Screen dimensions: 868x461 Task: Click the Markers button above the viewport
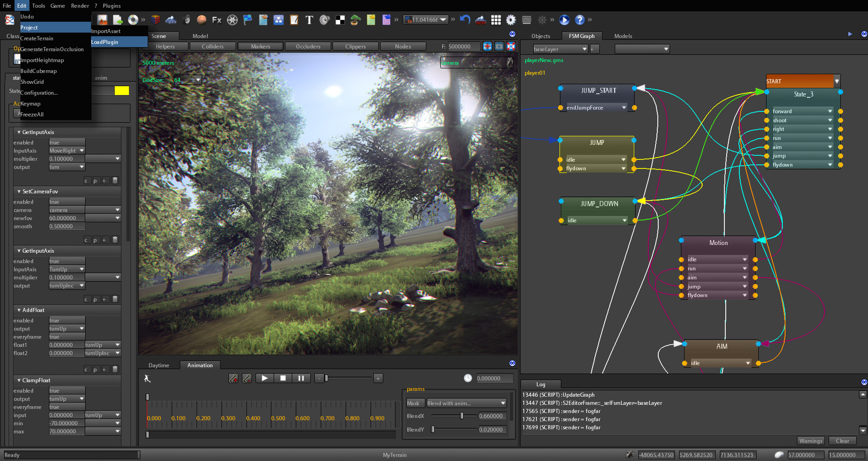[x=260, y=46]
